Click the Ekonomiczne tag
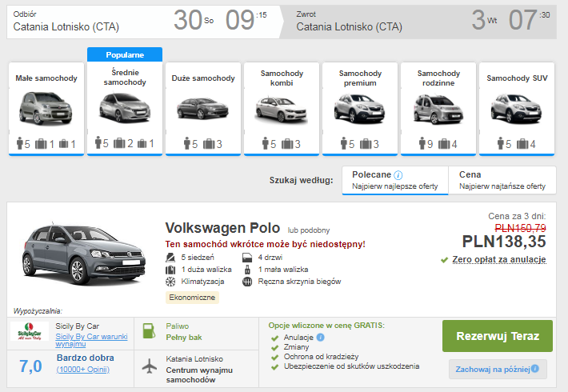568x392 pixels. (x=192, y=298)
